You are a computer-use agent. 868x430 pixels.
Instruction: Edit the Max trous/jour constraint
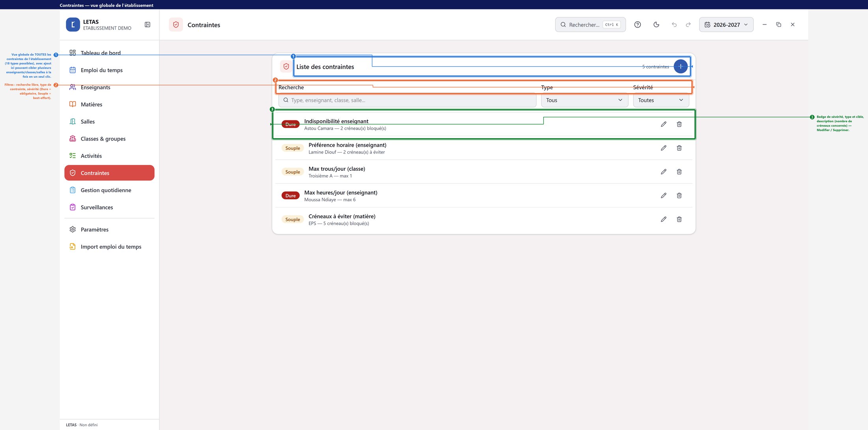coord(664,172)
